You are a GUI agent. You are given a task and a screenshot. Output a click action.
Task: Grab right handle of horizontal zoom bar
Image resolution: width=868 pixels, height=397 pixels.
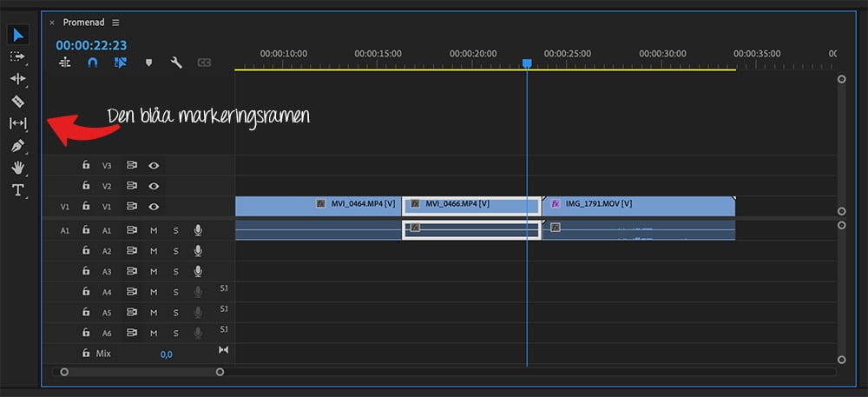tap(220, 372)
